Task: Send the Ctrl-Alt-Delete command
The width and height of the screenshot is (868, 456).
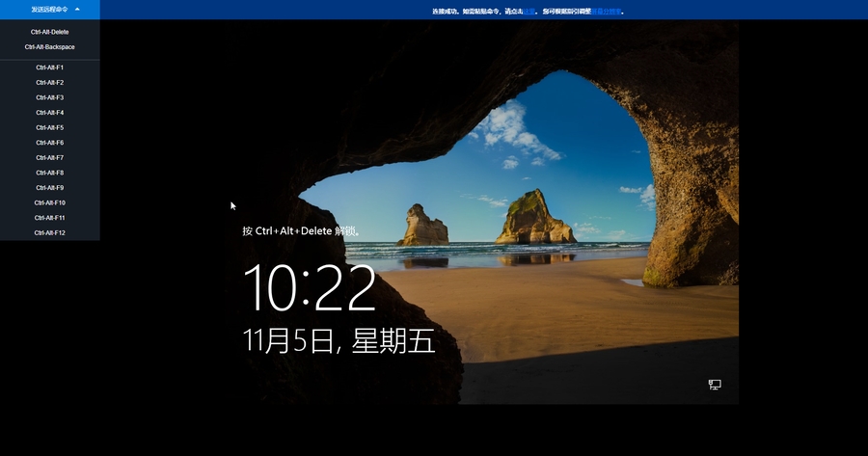Action: coord(49,32)
